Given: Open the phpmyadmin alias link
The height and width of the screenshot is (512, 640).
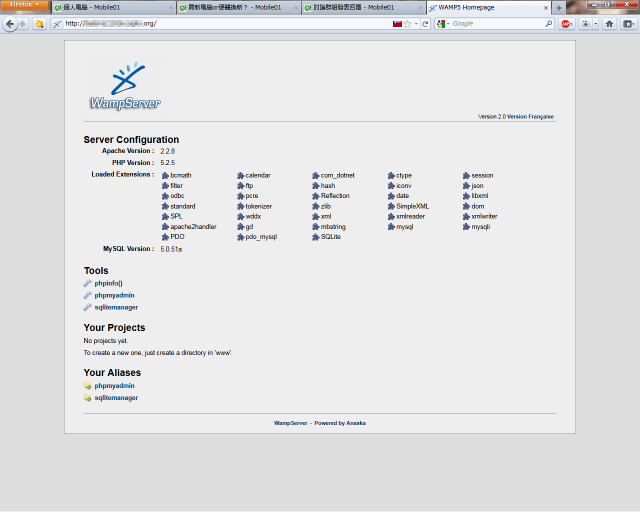Looking at the screenshot, I should pos(114,386).
